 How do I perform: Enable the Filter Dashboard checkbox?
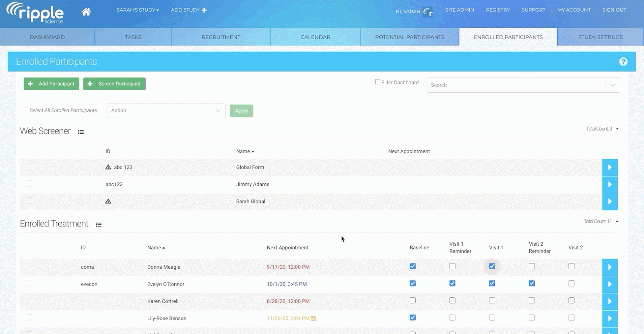(x=378, y=82)
